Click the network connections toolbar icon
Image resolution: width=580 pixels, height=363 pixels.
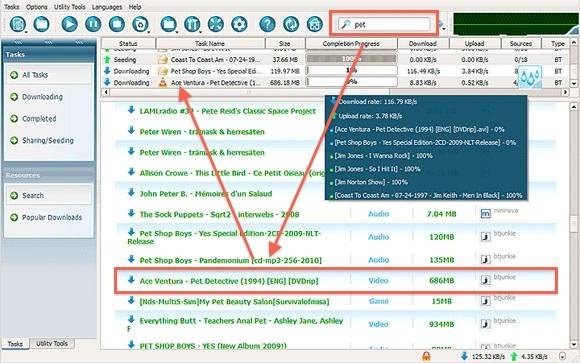216,24
